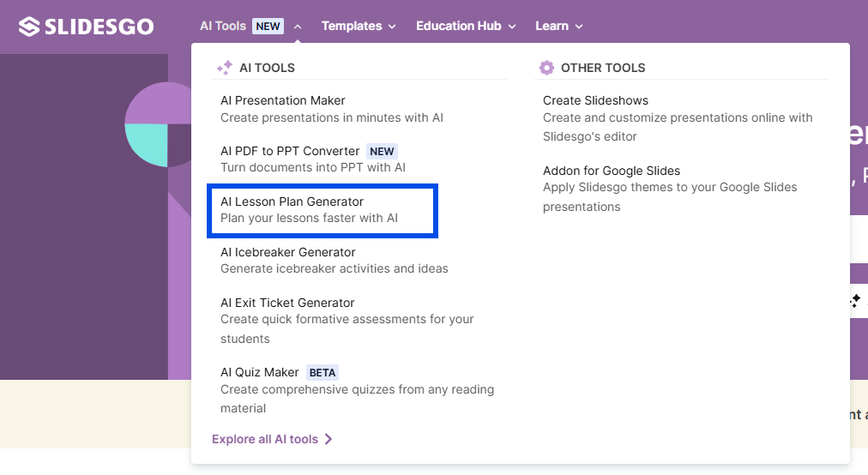Click the Slidesgo logo

click(86, 27)
